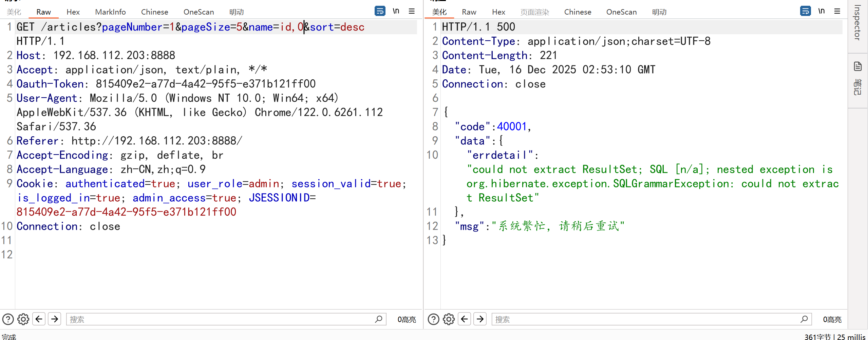Toggle word wrap icon in response panel
868x340 pixels.
(x=805, y=11)
